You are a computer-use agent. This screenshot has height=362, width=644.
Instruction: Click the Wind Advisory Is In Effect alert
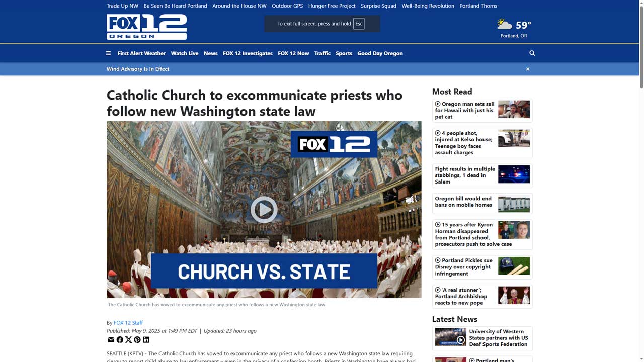[138, 69]
